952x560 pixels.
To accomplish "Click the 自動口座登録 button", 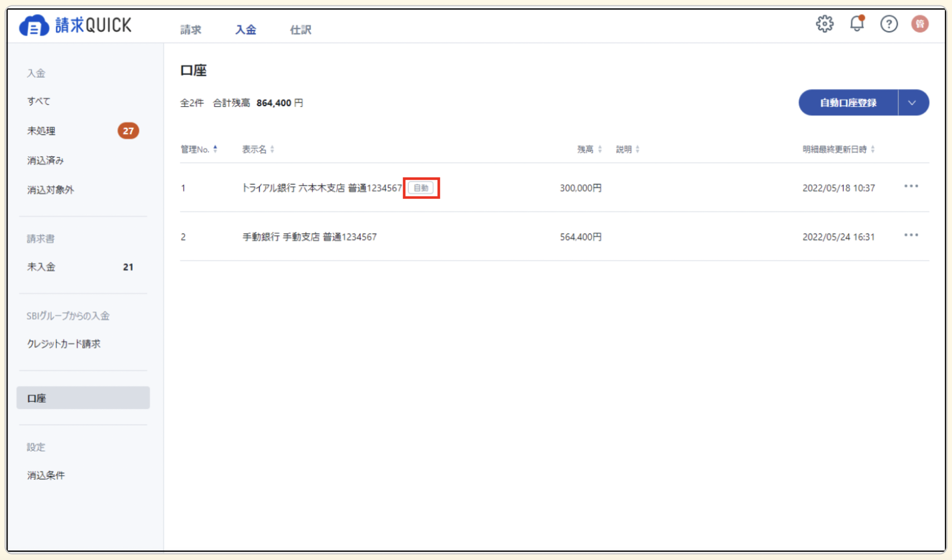I will click(x=848, y=103).
